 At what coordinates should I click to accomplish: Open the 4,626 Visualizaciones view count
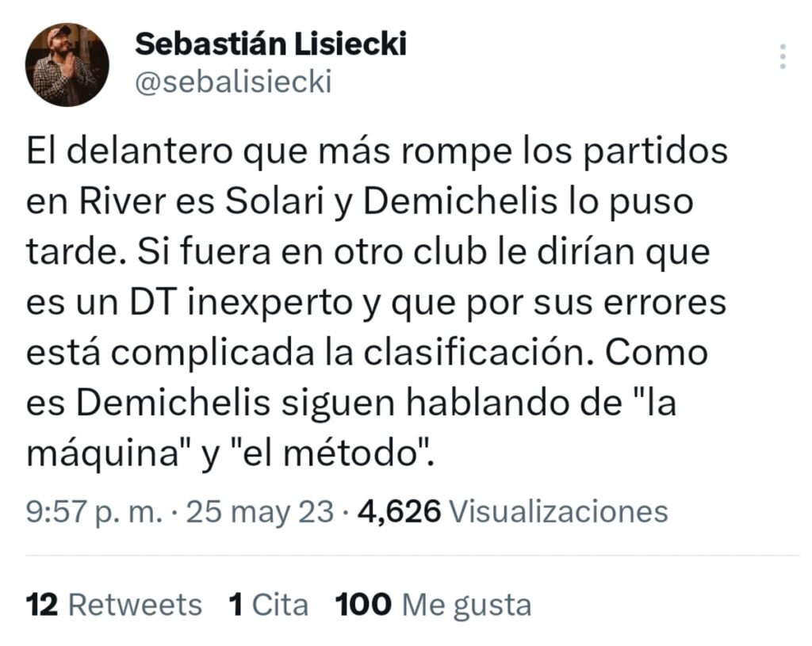click(x=513, y=511)
